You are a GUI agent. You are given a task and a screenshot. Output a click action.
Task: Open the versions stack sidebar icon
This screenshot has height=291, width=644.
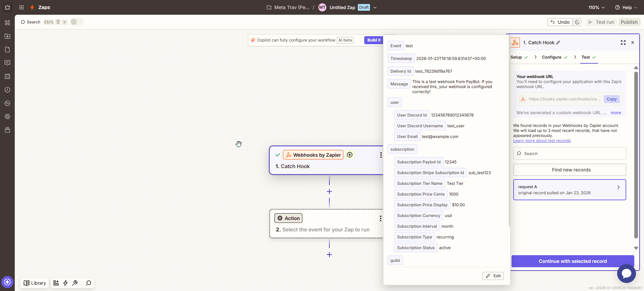click(7, 130)
